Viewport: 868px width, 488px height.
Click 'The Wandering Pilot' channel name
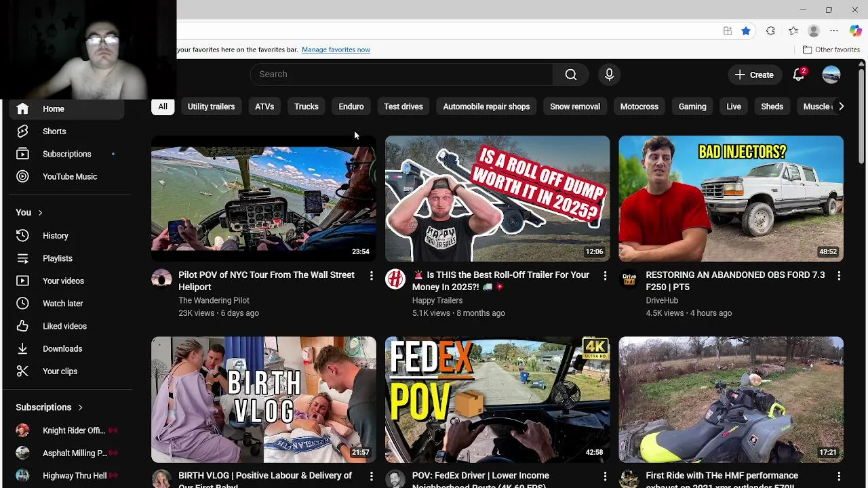pyautogui.click(x=214, y=300)
